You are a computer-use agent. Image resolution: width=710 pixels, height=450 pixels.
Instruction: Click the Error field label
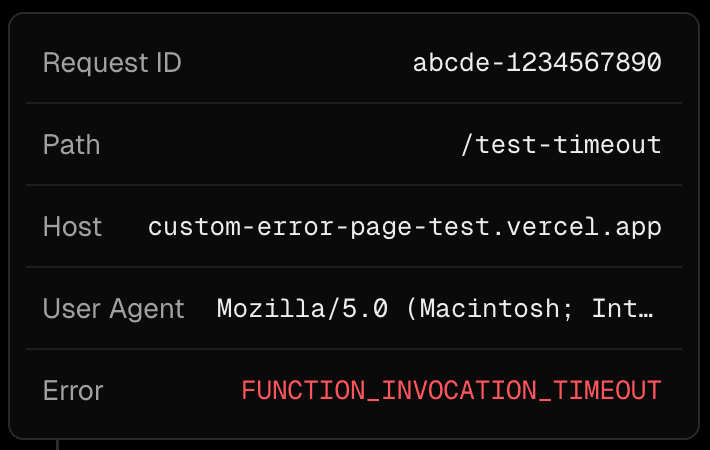73,390
